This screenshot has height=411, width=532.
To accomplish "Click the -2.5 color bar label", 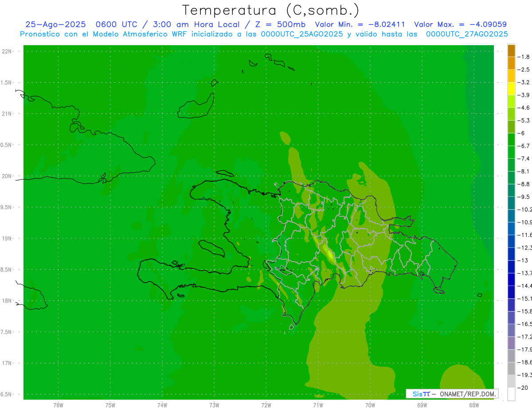I will pos(524,70).
